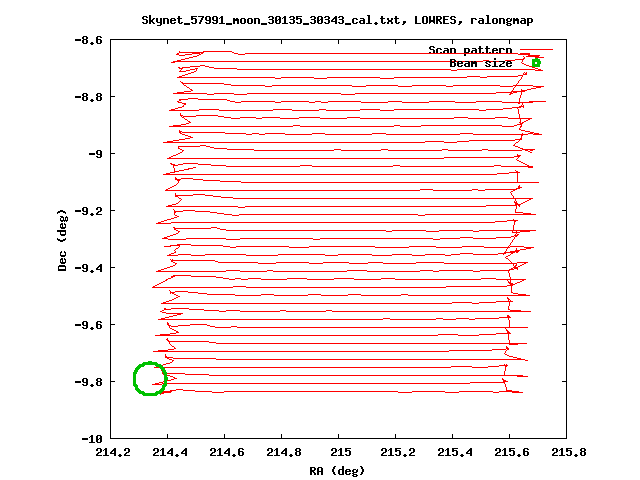Click the -9 Dec axis tick label
This screenshot has height=480, width=640.
[95, 154]
